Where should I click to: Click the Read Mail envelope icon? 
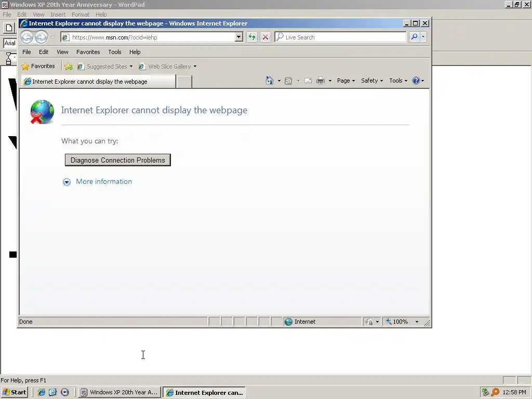point(308,81)
